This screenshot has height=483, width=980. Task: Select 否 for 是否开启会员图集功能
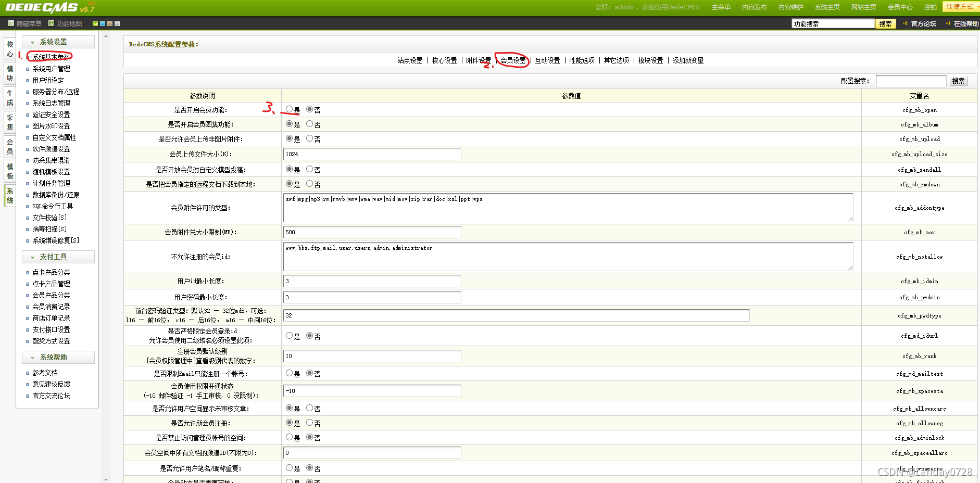pyautogui.click(x=309, y=124)
